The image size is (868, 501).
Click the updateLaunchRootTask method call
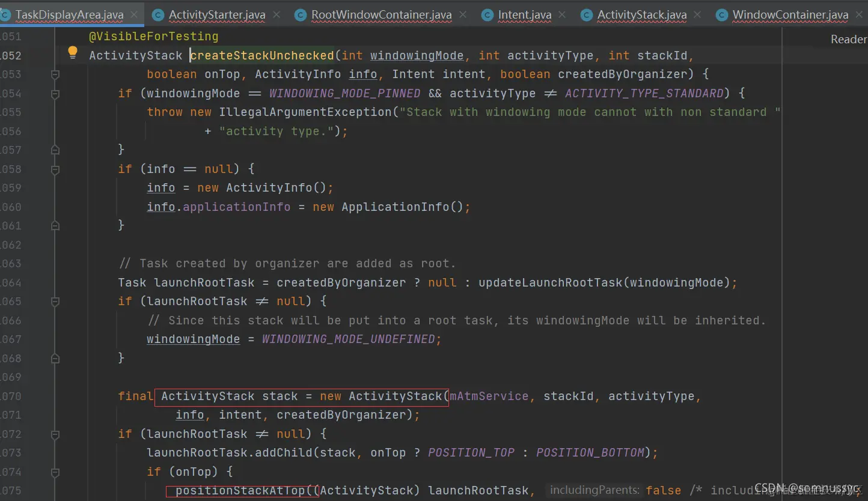[551, 282]
